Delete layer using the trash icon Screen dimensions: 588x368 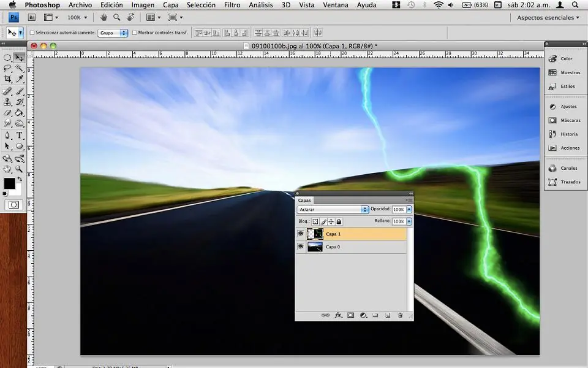400,315
